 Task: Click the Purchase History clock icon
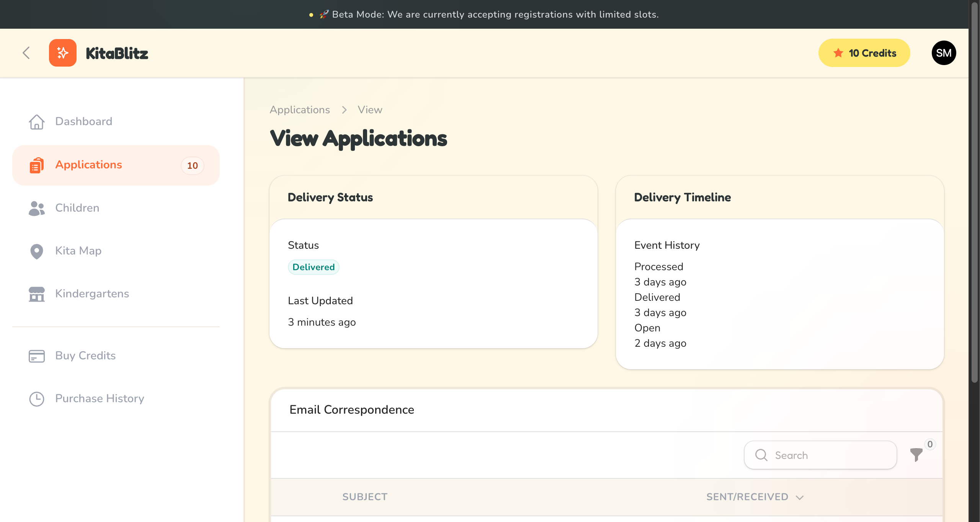coord(37,399)
